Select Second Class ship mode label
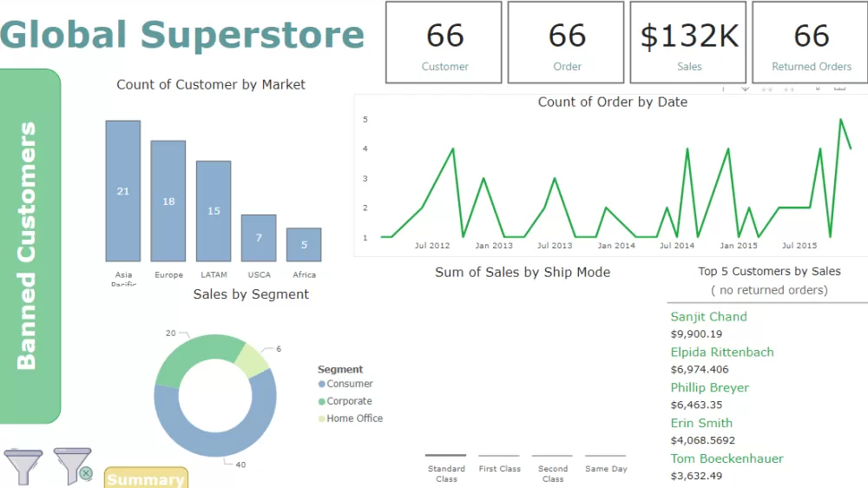 [552, 473]
